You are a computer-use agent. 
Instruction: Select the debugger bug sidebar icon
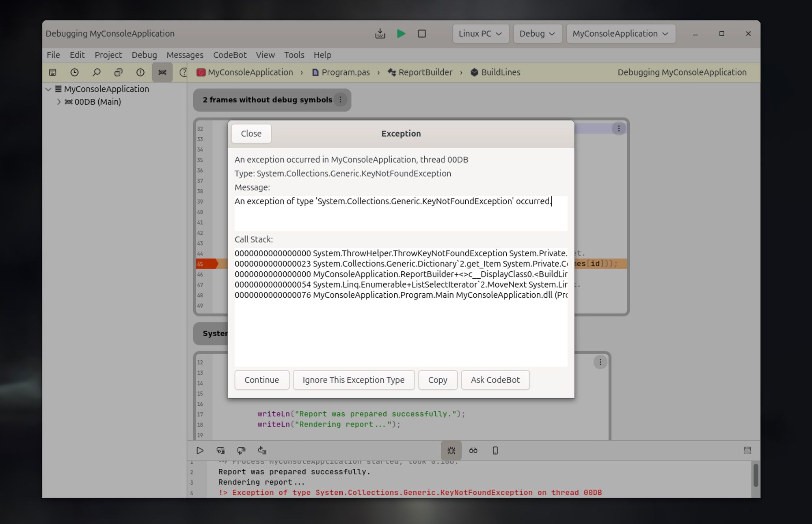point(162,72)
